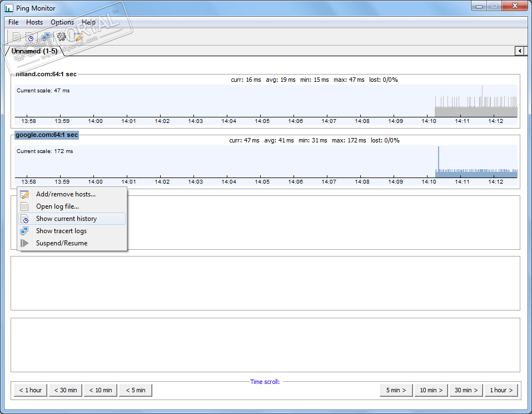Click the clock document icon beside Show current history
This screenshot has width=532, height=414.
24,219
